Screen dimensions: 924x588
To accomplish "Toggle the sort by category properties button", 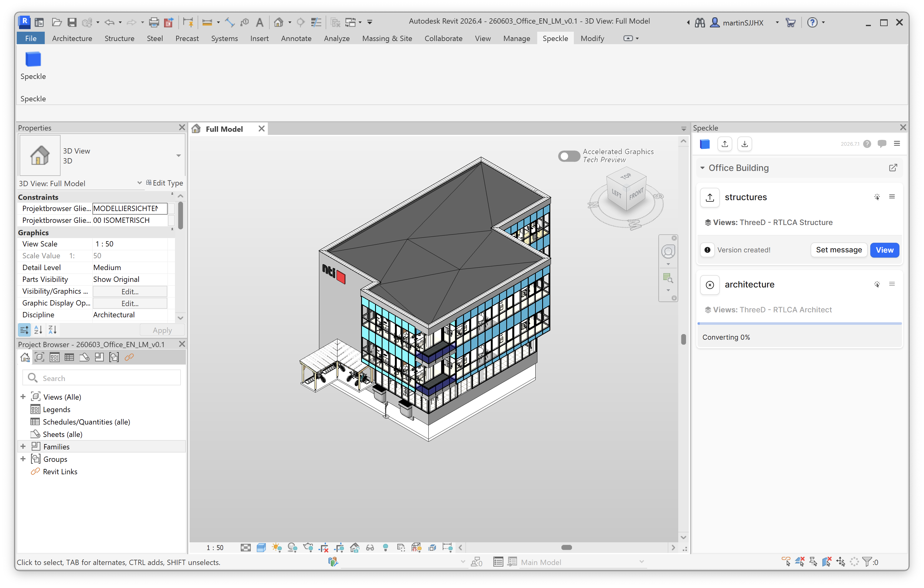I will click(24, 330).
